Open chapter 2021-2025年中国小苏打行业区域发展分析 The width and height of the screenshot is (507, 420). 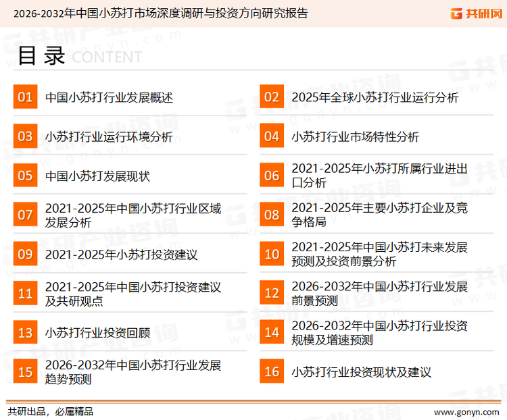pyautogui.click(x=133, y=215)
